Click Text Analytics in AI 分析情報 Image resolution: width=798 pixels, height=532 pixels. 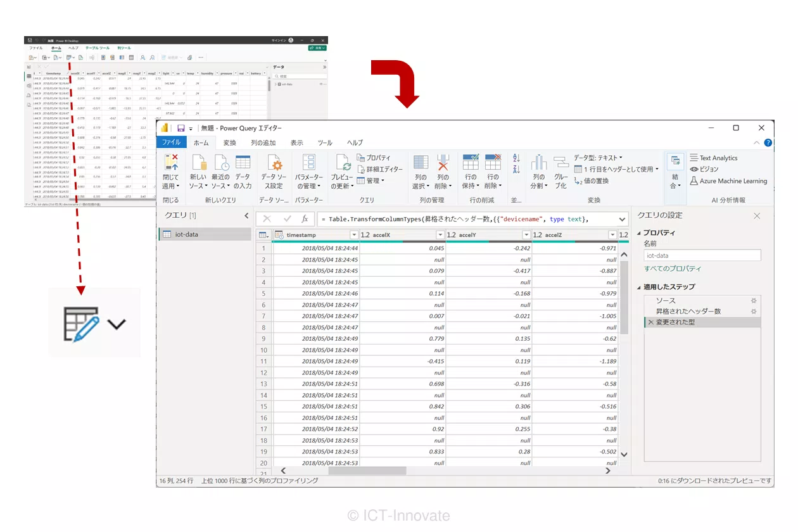tap(714, 158)
